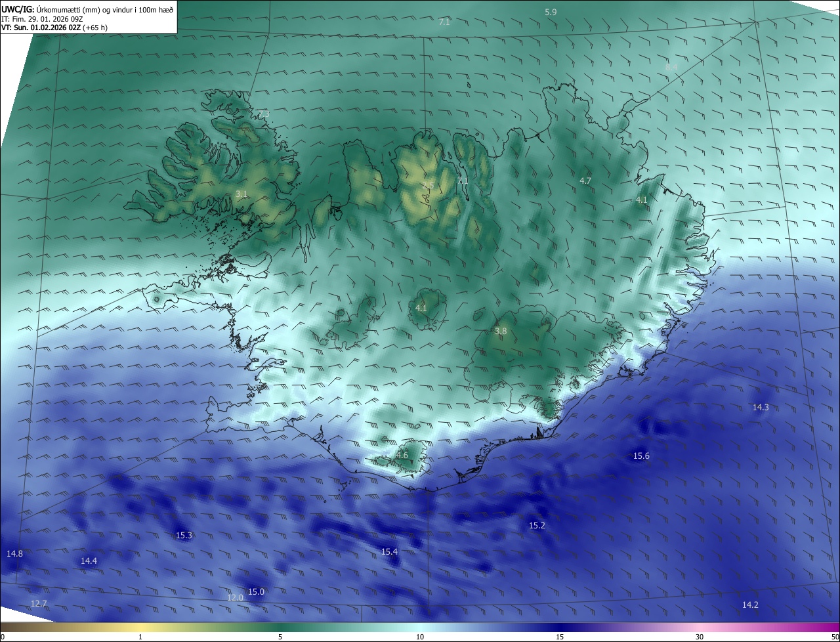Click the 15.2 value label over the sea
This screenshot has width=840, height=642.
(x=537, y=525)
